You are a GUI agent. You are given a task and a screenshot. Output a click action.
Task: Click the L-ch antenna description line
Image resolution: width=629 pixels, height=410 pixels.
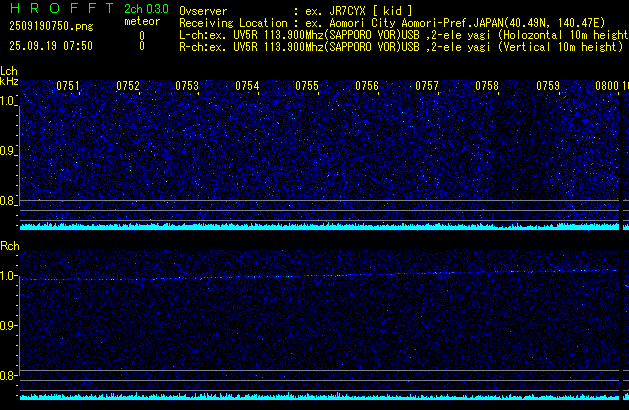click(402, 34)
